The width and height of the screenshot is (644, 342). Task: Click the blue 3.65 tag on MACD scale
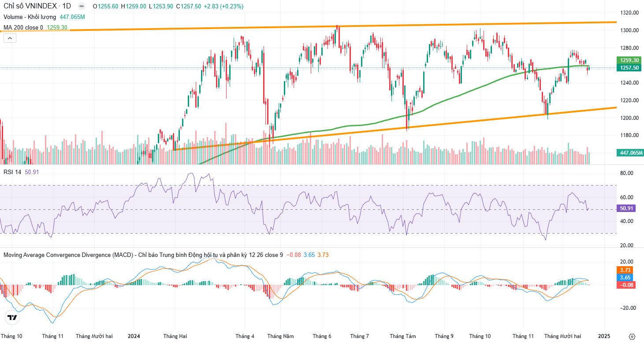[625, 278]
